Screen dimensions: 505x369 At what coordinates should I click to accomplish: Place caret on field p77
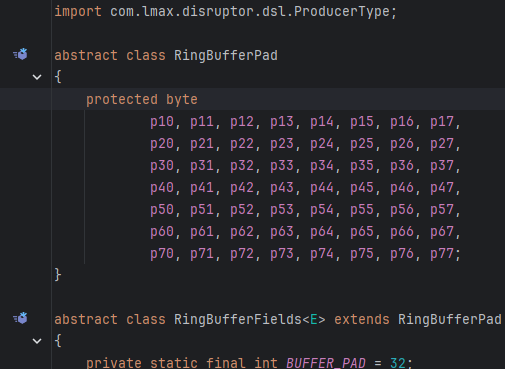442,254
